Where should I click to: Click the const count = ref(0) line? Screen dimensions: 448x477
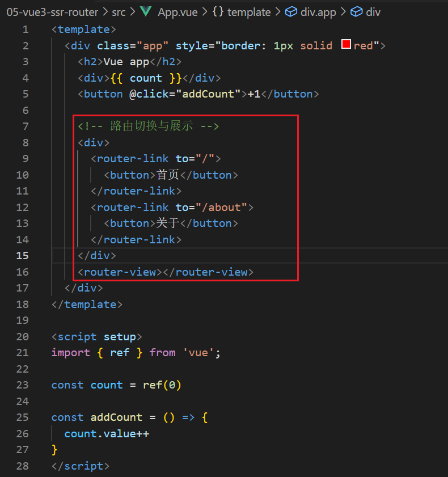(116, 385)
